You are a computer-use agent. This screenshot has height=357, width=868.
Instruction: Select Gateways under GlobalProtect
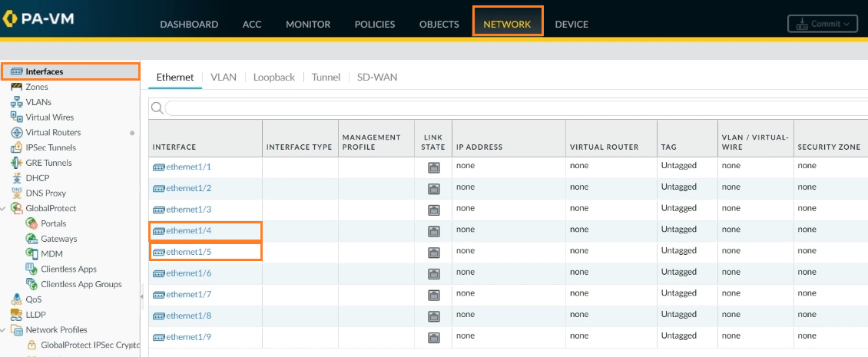pos(58,239)
